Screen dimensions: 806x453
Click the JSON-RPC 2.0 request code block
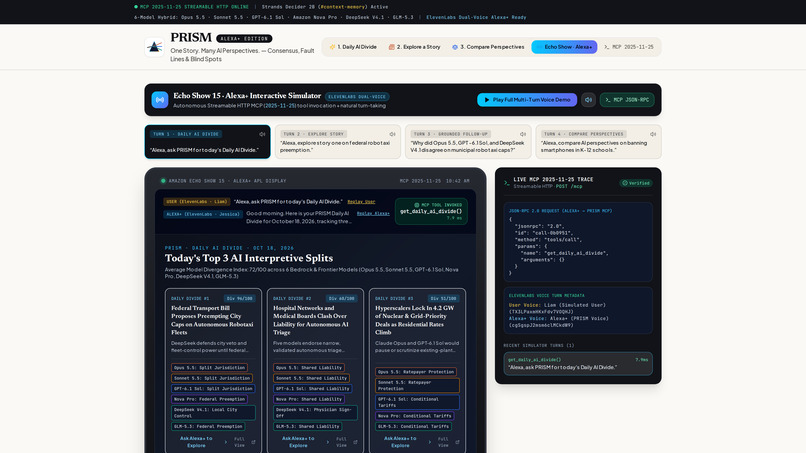coord(578,242)
